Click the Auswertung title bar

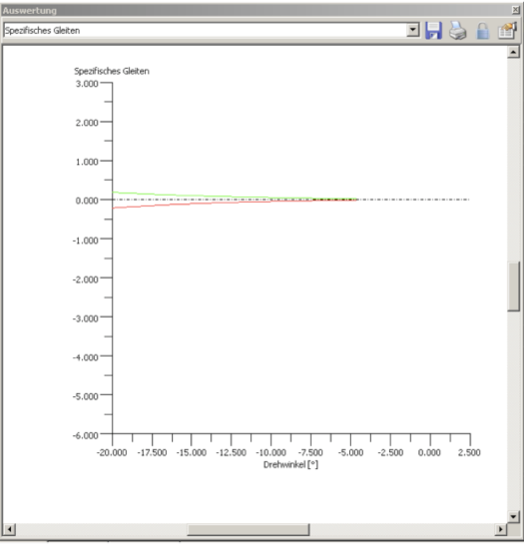pyautogui.click(x=257, y=10)
